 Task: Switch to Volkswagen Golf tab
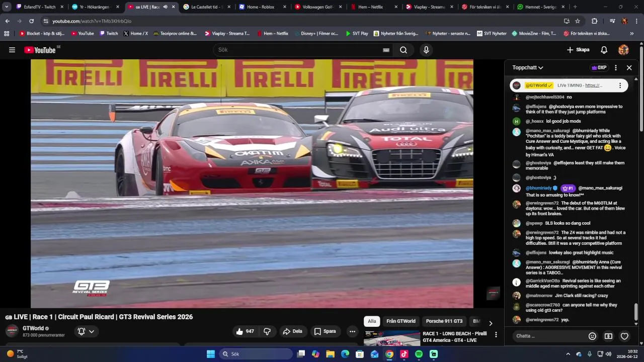coord(317,7)
